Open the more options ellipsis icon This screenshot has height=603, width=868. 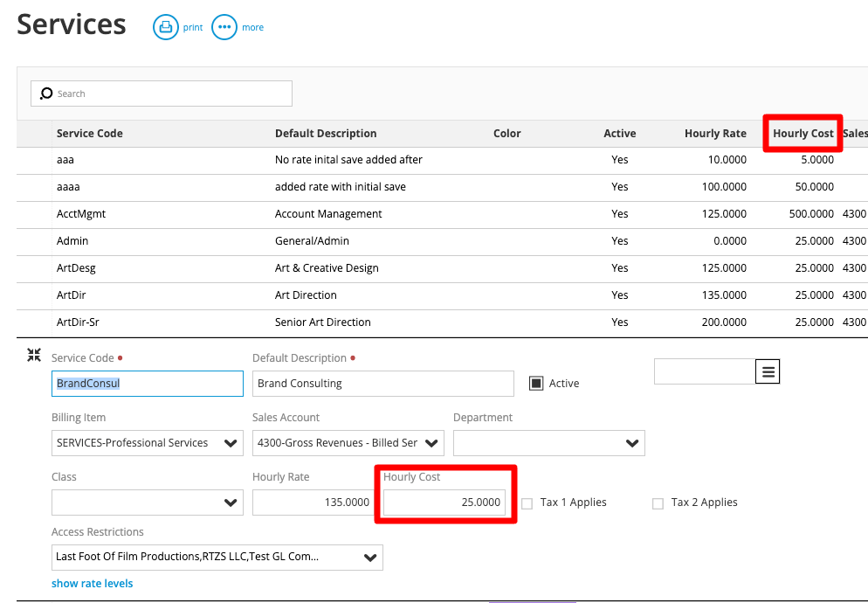point(224,26)
